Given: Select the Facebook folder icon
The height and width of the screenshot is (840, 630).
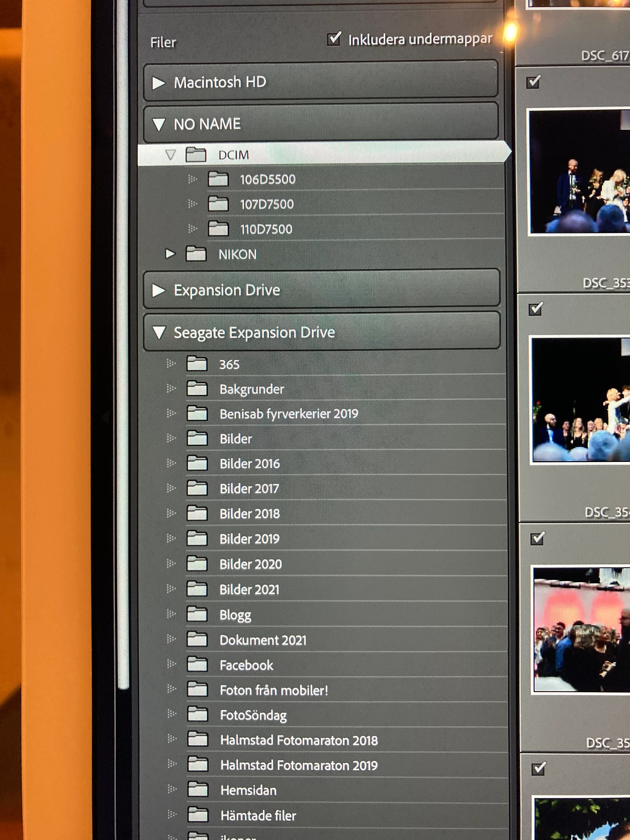Looking at the screenshot, I should [x=197, y=664].
